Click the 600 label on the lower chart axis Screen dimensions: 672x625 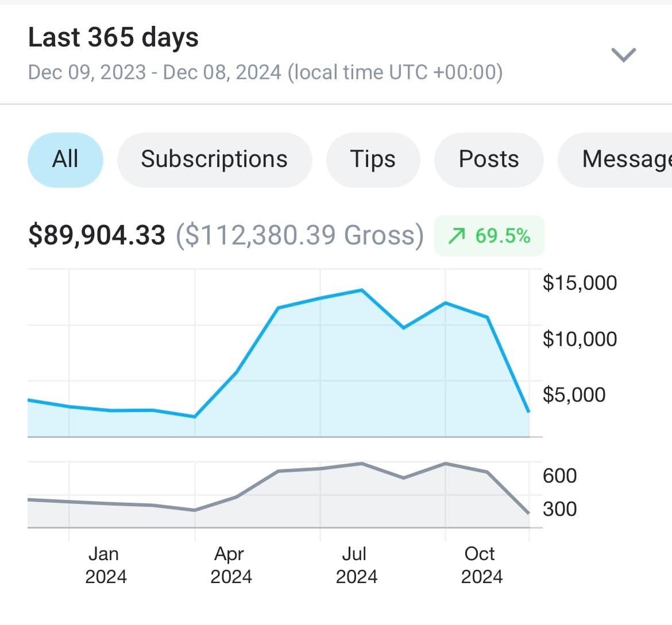click(559, 475)
